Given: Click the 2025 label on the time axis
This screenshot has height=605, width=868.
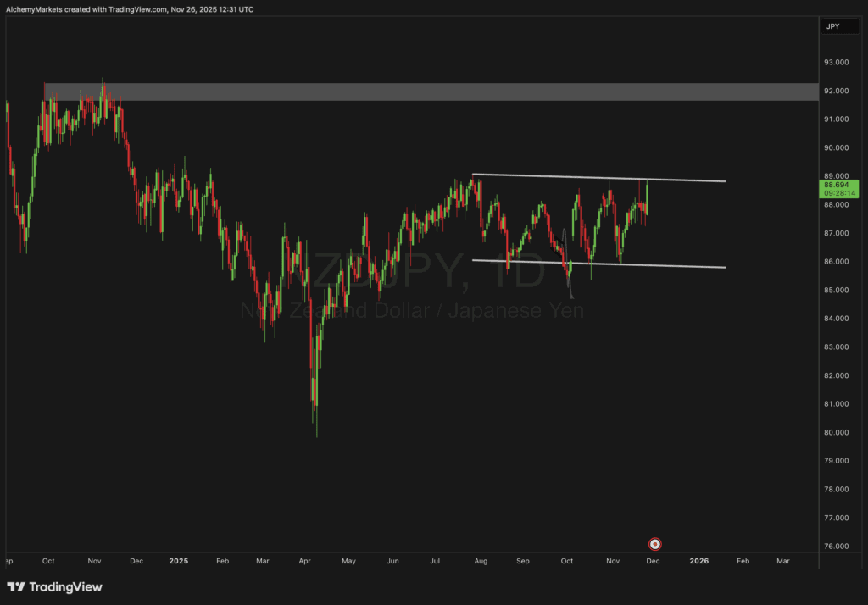Looking at the screenshot, I should [x=178, y=561].
